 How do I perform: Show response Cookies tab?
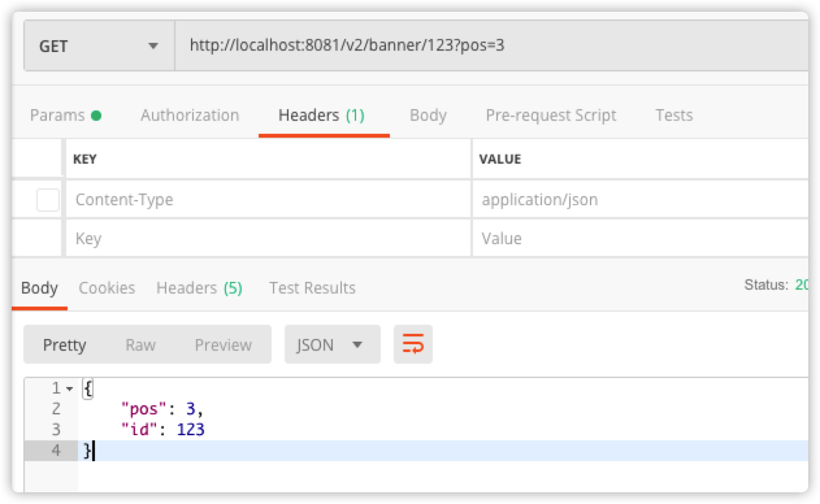[x=107, y=288]
